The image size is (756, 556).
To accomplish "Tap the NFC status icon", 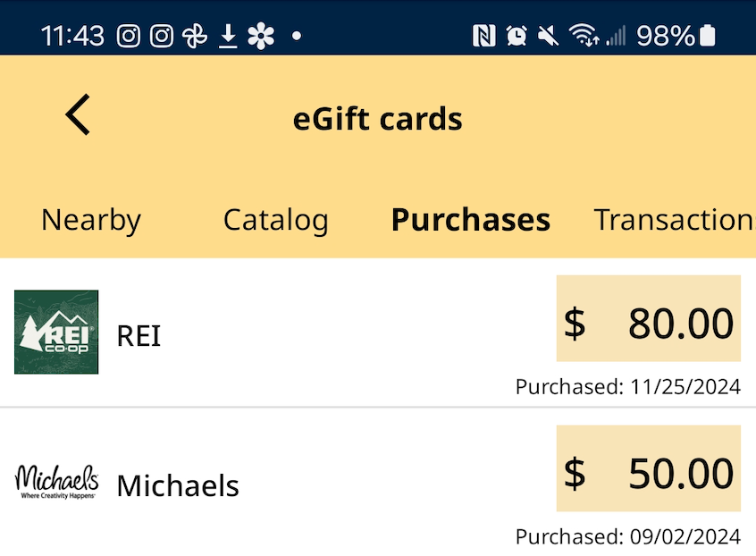I will [x=483, y=36].
